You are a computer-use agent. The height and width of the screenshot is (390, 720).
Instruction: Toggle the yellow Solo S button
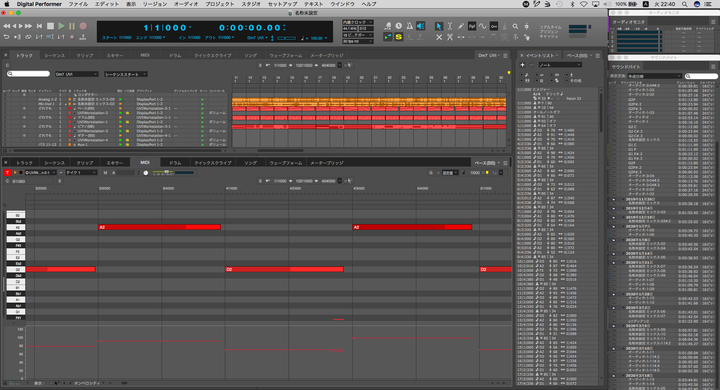point(399,37)
